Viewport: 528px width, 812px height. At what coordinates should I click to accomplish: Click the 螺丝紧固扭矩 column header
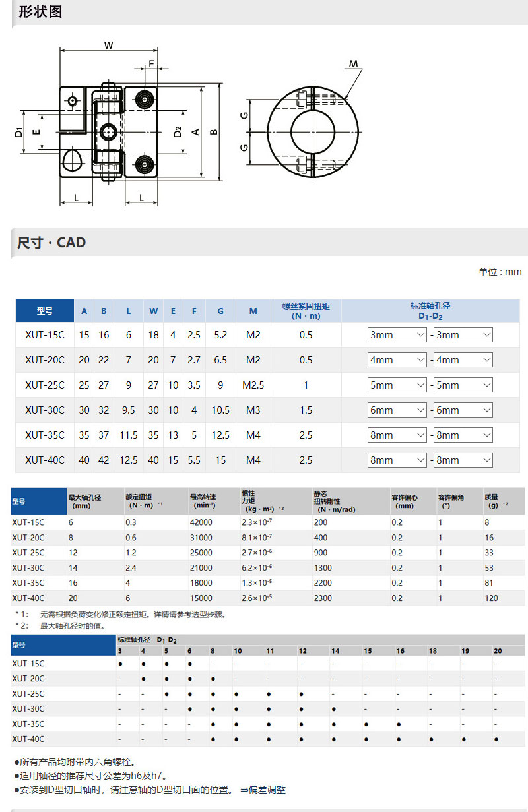(x=306, y=311)
